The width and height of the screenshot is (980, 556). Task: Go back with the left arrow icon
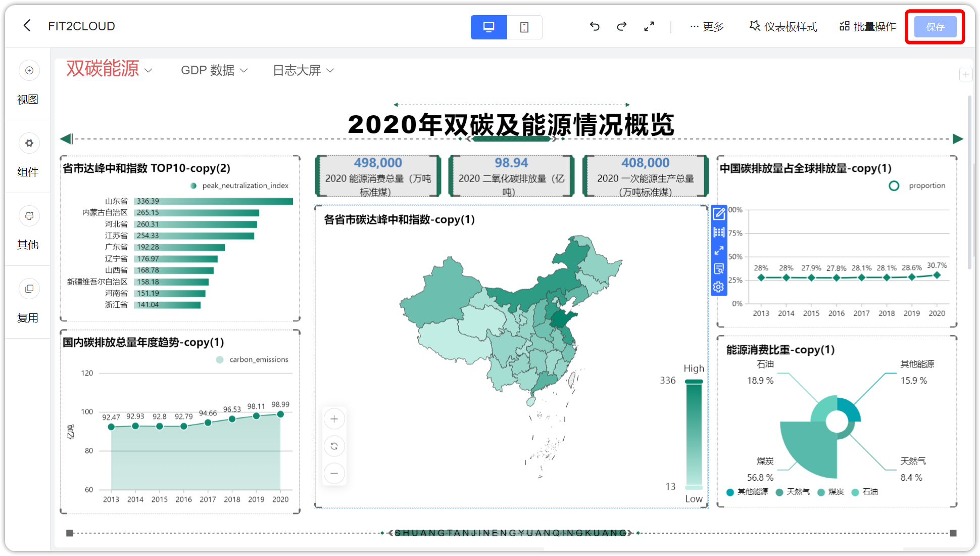click(27, 26)
